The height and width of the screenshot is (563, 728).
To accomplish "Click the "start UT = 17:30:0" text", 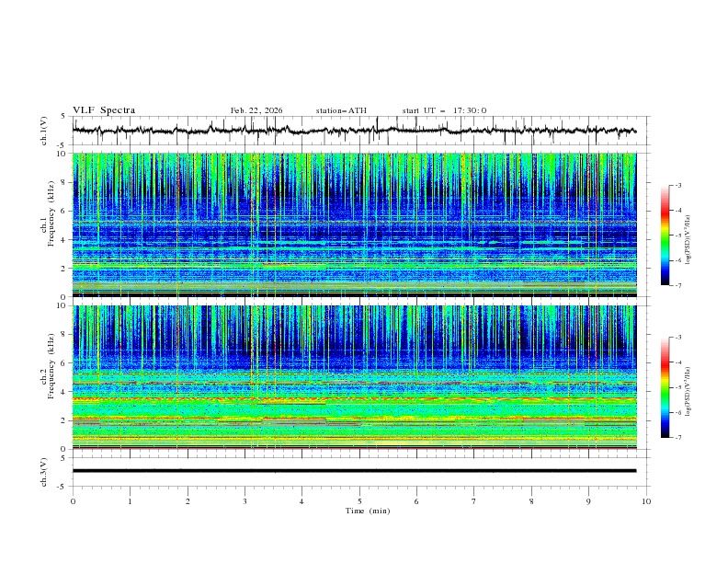I will 444,110.
